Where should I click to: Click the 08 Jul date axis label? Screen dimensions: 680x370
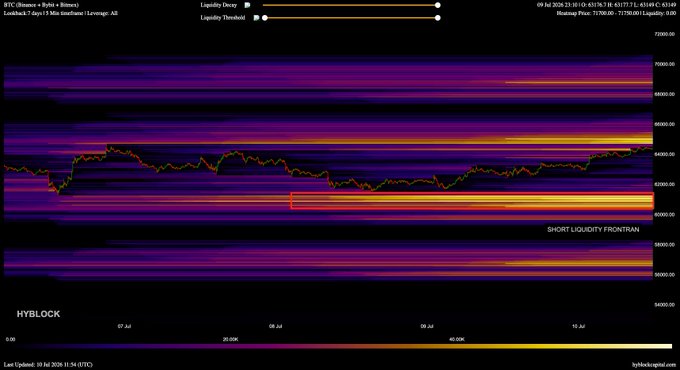[275, 326]
